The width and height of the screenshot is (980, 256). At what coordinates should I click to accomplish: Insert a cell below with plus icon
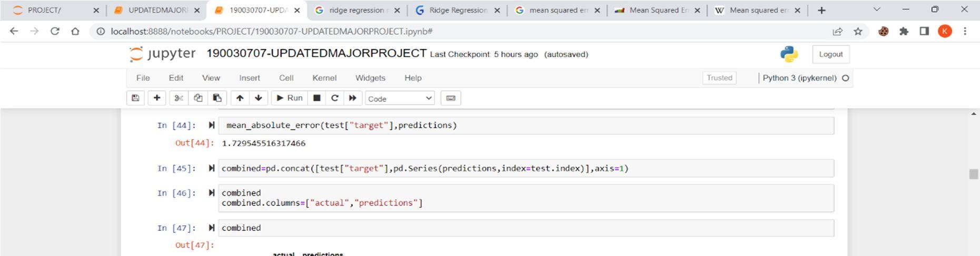[156, 98]
